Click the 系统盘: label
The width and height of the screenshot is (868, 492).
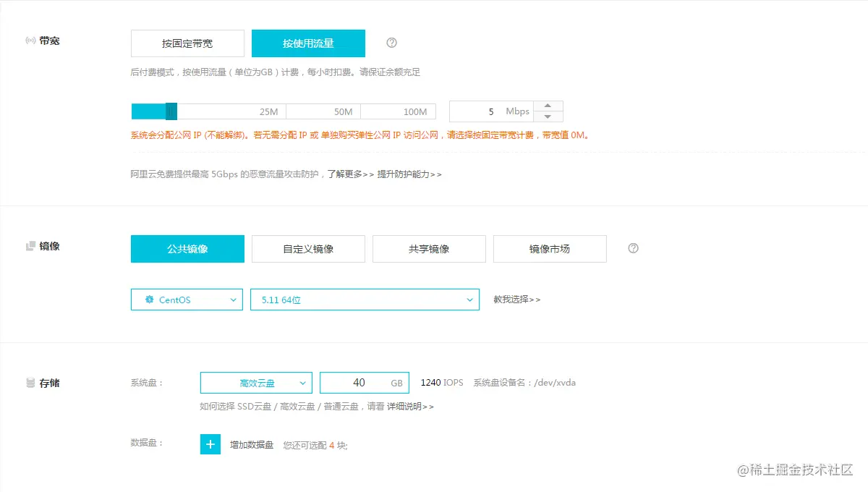point(148,383)
